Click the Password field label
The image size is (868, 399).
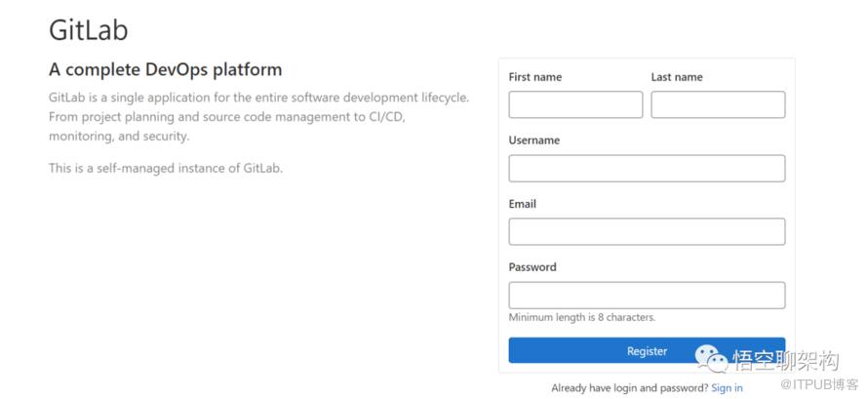pyautogui.click(x=533, y=267)
